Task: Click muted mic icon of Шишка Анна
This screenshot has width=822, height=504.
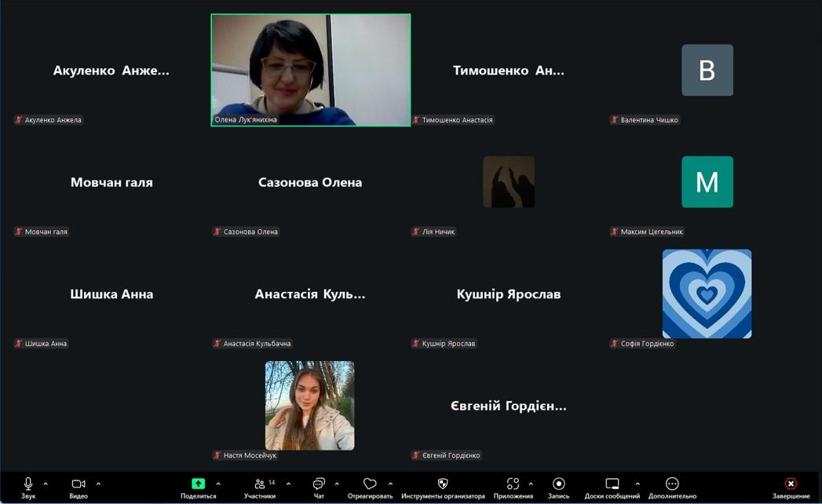Action: (x=19, y=344)
